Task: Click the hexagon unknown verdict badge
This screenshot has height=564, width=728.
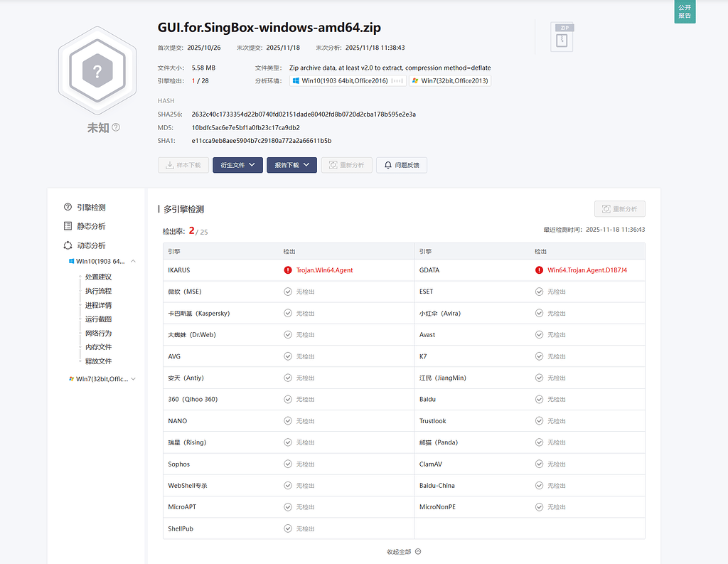Action: (x=97, y=71)
